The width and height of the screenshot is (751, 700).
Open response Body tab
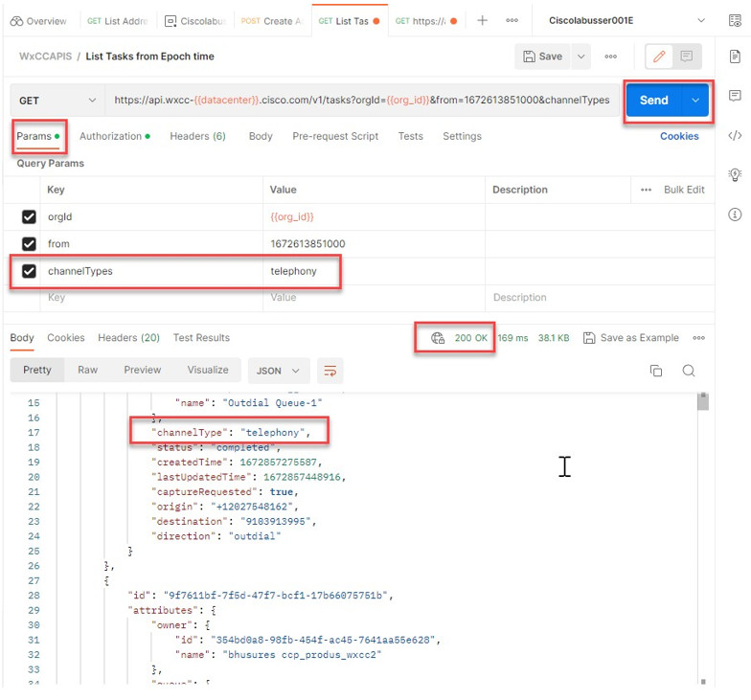pyautogui.click(x=22, y=338)
